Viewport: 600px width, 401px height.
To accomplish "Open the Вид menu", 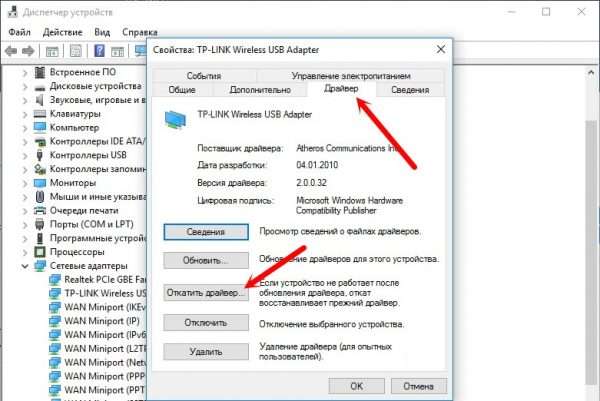I will coord(102,31).
